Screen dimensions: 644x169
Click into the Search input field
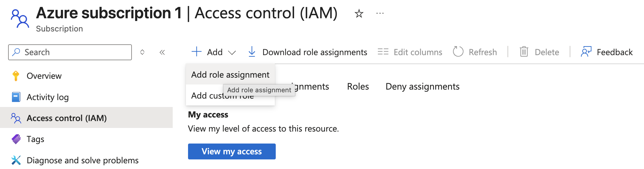coord(70,52)
